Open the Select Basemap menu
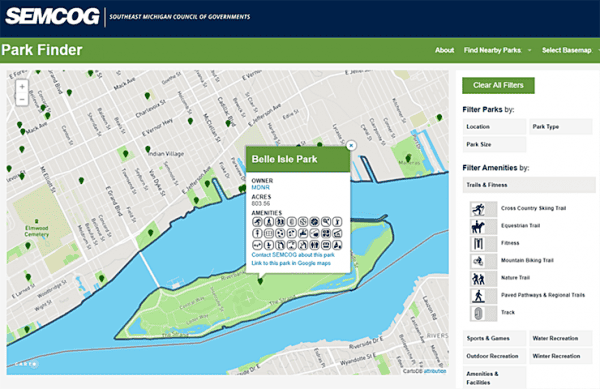The width and height of the screenshot is (600, 389). coord(569,50)
